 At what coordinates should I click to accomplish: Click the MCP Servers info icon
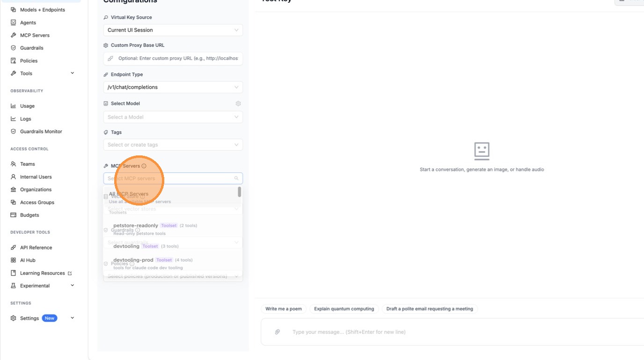[x=144, y=166]
